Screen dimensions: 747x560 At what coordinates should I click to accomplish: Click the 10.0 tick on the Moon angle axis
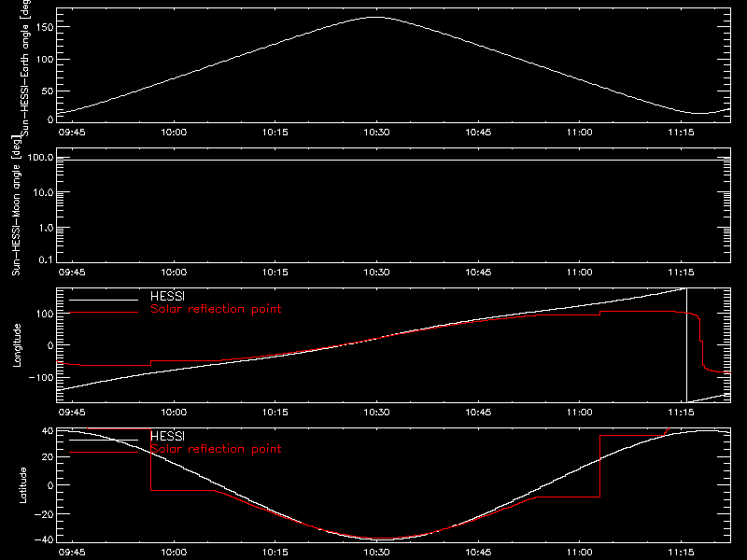click(x=43, y=192)
